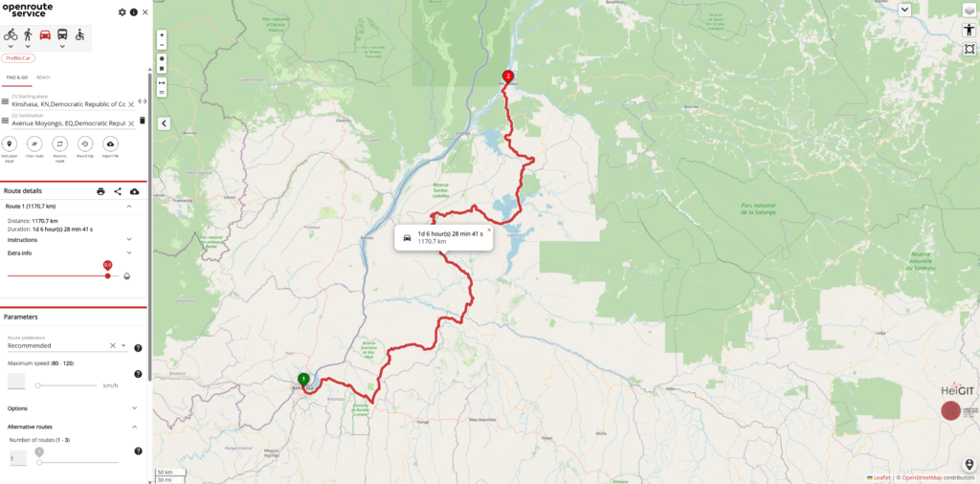
Task: Switch to the REACH tab
Action: tap(43, 77)
